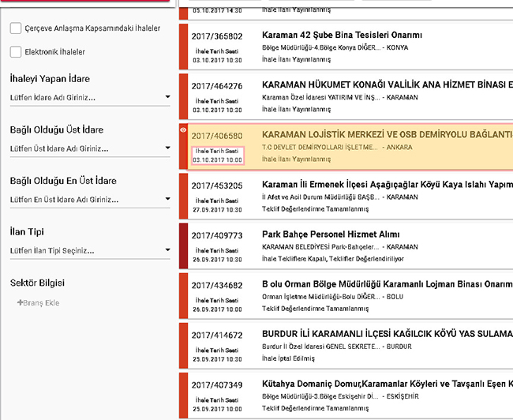The image size is (513, 420).
Task: Click tender number 2017/434682 in the list
Action: [216, 285]
